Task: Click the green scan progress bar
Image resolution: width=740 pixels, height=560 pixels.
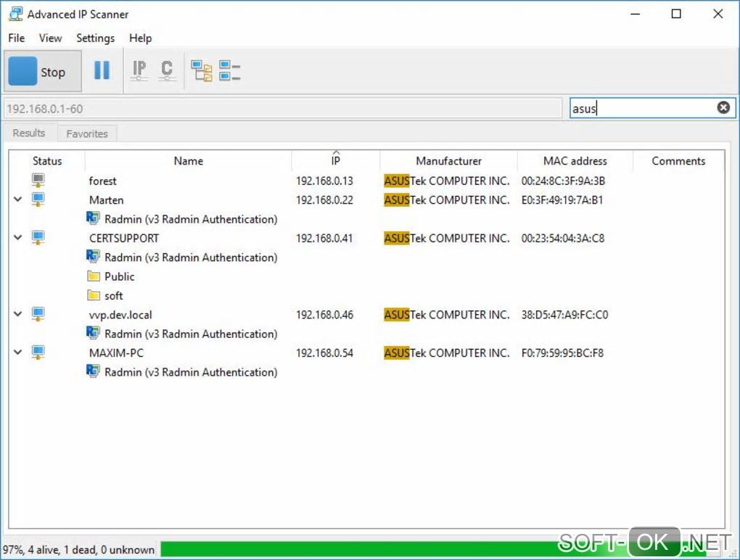Action: pos(433,549)
